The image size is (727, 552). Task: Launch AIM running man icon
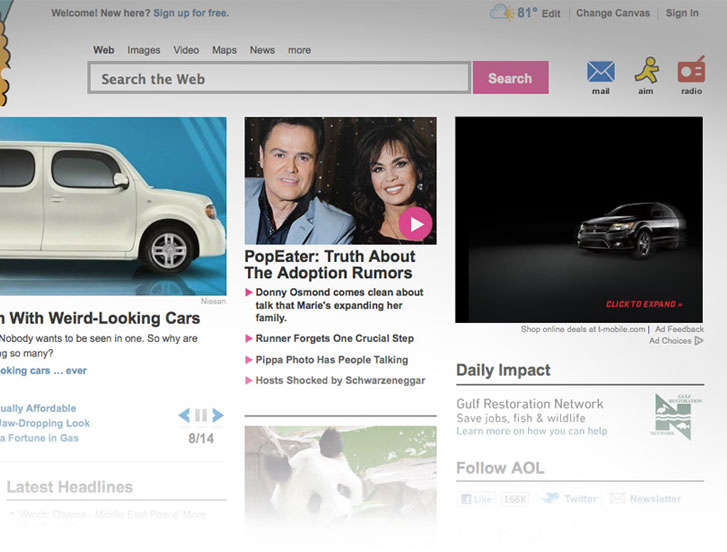(x=646, y=71)
